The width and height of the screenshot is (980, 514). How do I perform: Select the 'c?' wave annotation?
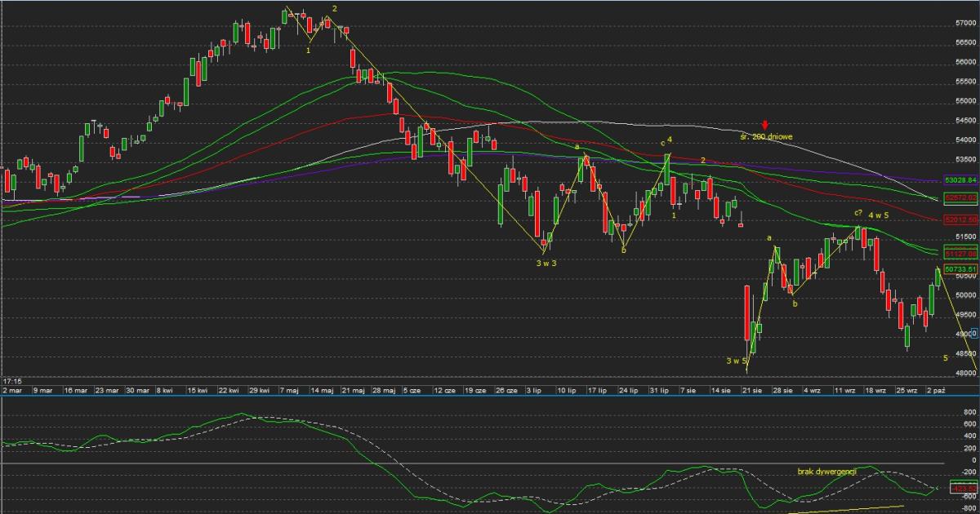858,213
